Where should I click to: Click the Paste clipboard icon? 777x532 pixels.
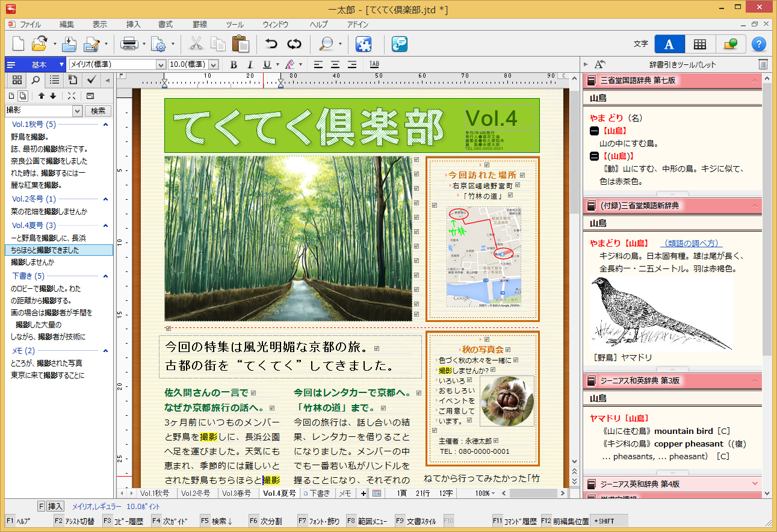240,44
